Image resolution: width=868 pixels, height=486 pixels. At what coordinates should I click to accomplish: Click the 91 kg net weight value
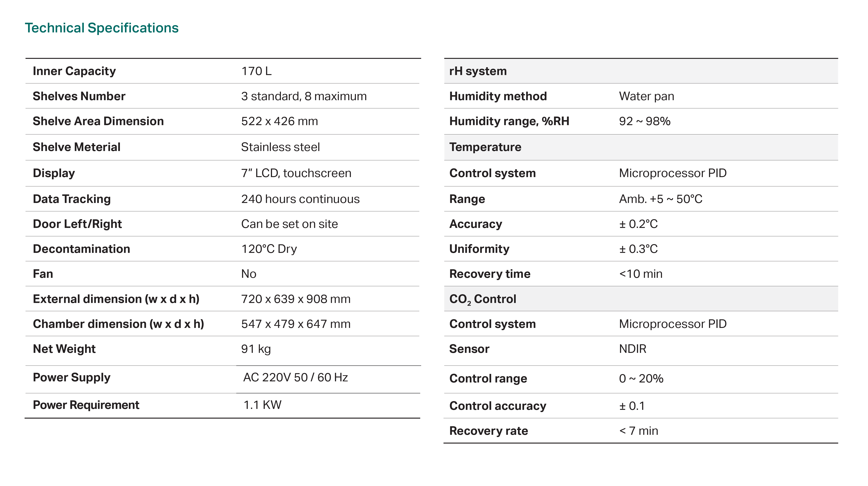pyautogui.click(x=256, y=349)
